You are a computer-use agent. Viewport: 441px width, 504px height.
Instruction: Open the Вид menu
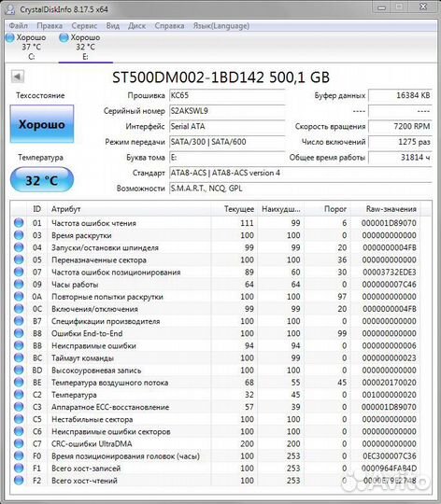(112, 26)
